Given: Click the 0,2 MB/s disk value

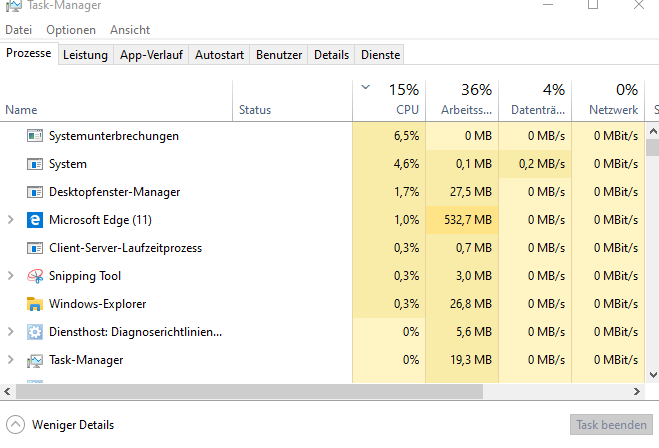Looking at the screenshot, I should pyautogui.click(x=542, y=164).
